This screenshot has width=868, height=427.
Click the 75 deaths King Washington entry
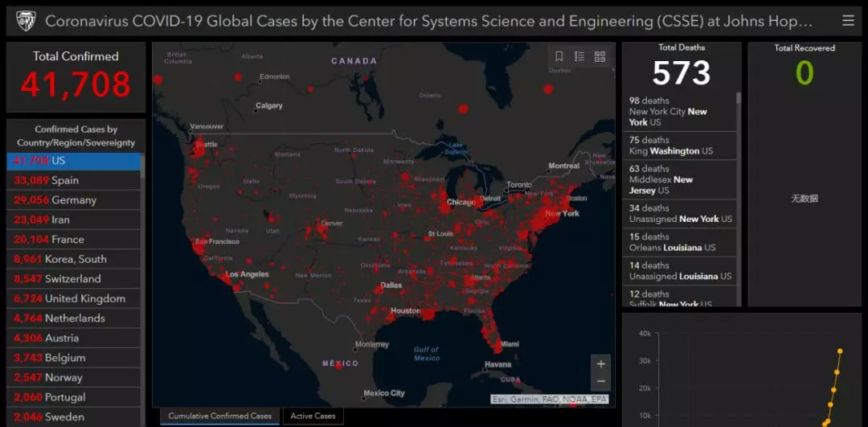tap(680, 146)
